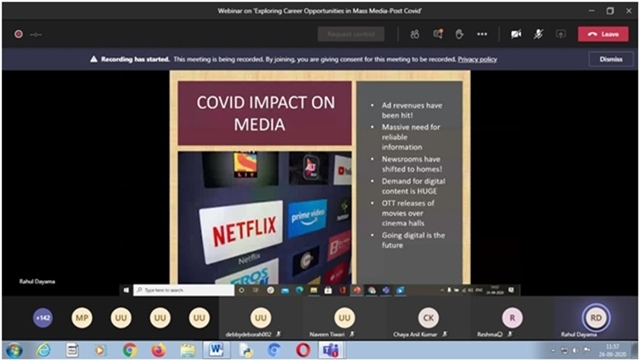The image size is (640, 361).
Task: Click the Request control button
Action: 351,34
